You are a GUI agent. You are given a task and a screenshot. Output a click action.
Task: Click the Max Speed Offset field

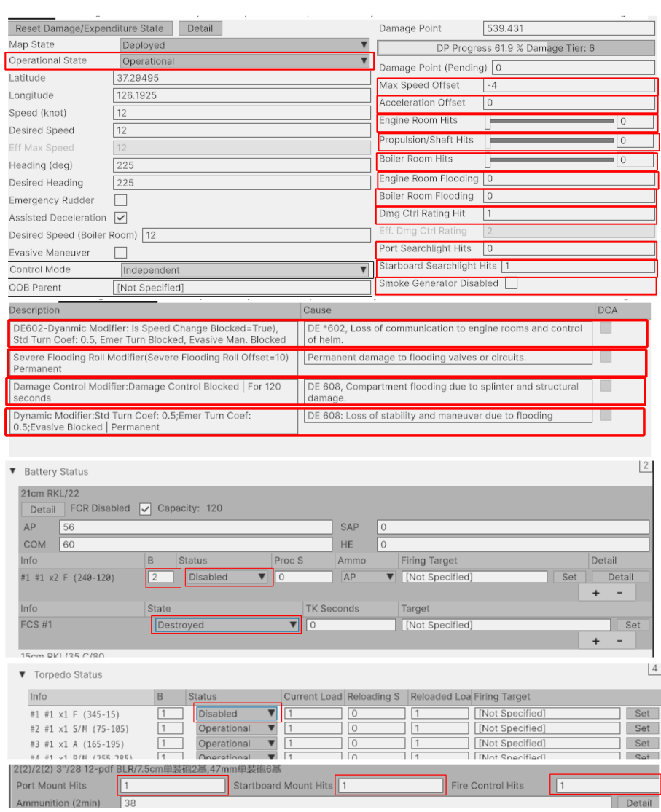pyautogui.click(x=568, y=85)
